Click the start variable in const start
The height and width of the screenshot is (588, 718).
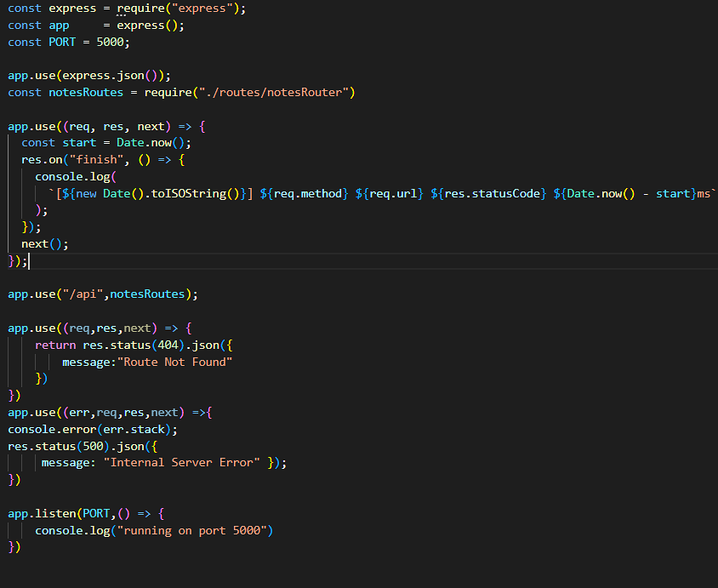pos(79,143)
